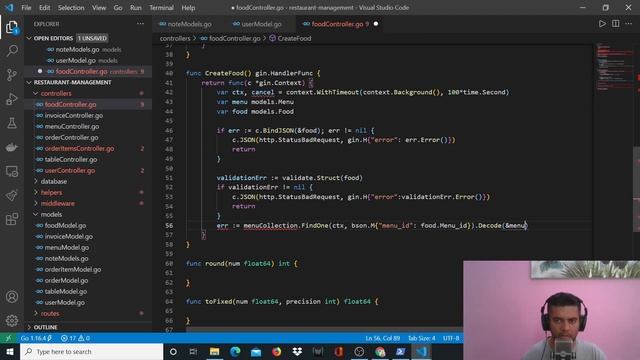This screenshot has width=640, height=360.
Task: Open the Accounts icon
Action: [x=12, y=297]
